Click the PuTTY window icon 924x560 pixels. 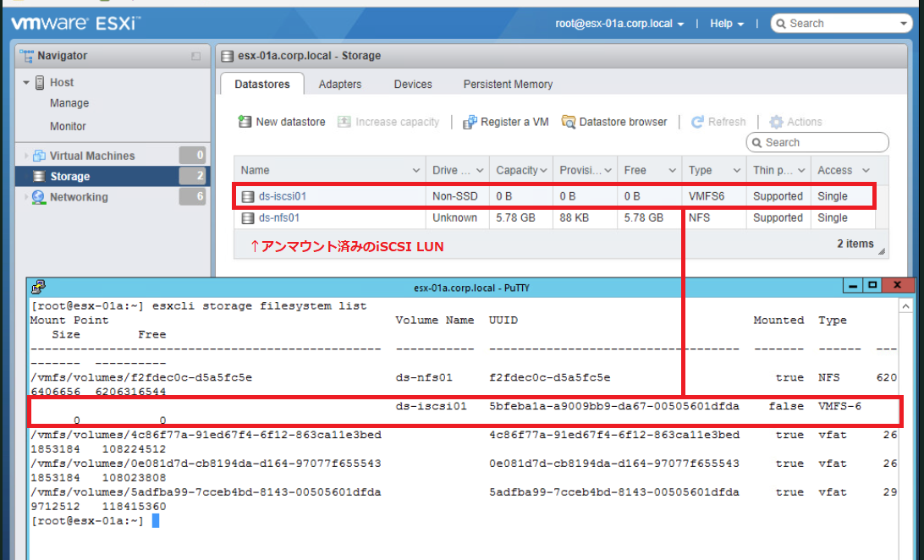(x=38, y=287)
